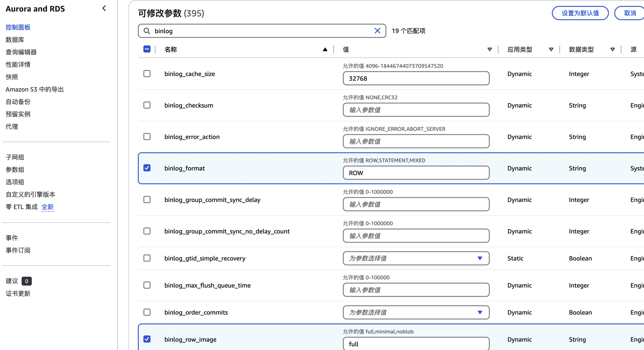Check the binlog_checksum row
The height and width of the screenshot is (350, 644).
[x=147, y=105]
